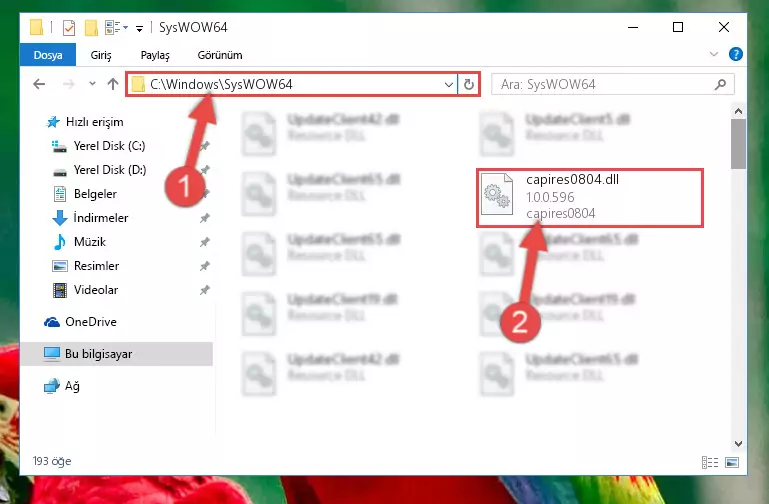Image resolution: width=769 pixels, height=504 pixels.
Task: Click the Resimler picture icon
Action: point(60,266)
